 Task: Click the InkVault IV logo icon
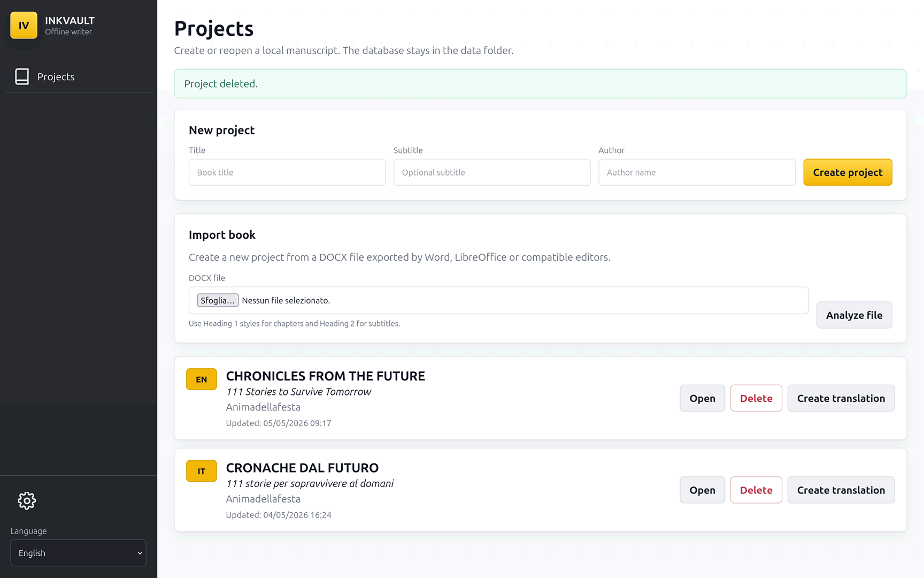[x=24, y=25]
